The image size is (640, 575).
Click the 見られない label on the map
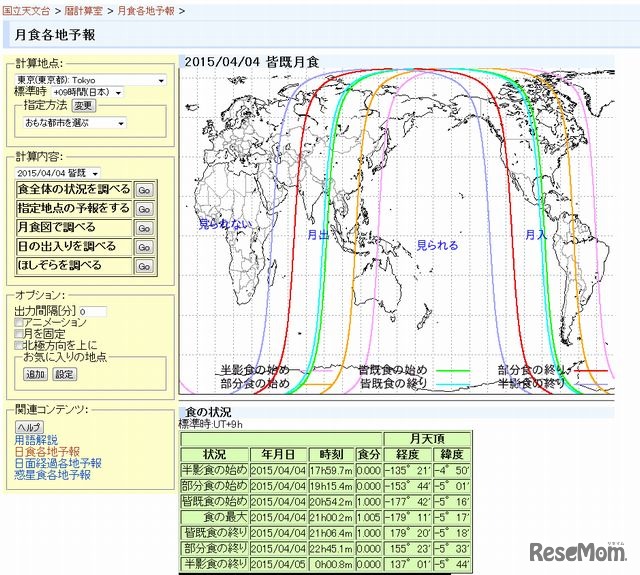point(225,224)
